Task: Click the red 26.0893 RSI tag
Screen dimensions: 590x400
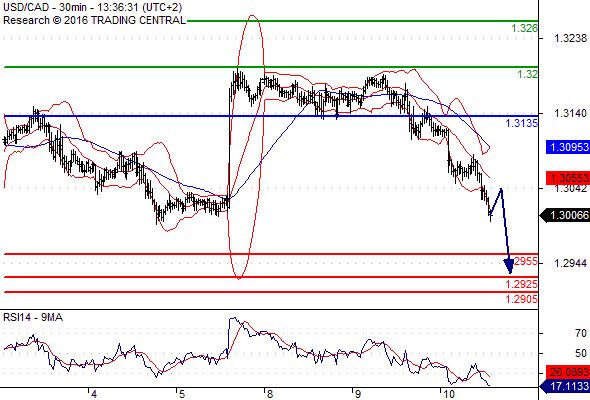Action: (568, 372)
